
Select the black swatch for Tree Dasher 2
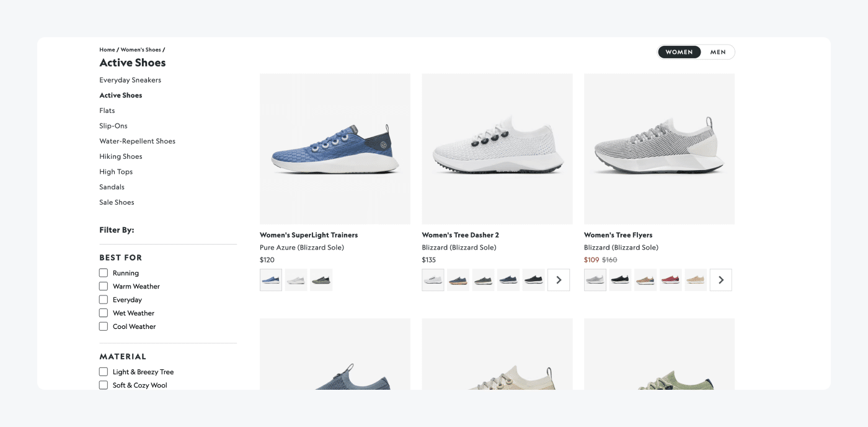click(x=533, y=279)
